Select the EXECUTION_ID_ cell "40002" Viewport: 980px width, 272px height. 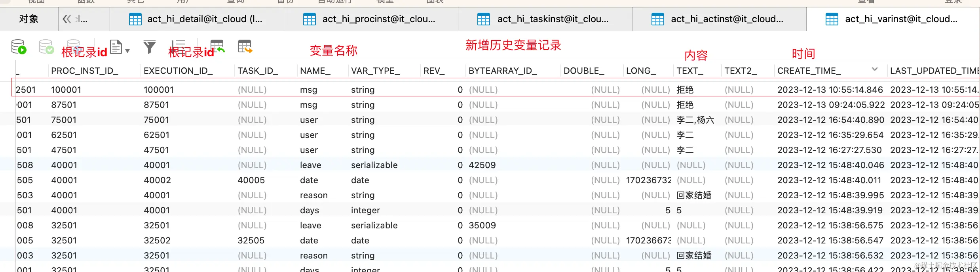(157, 180)
